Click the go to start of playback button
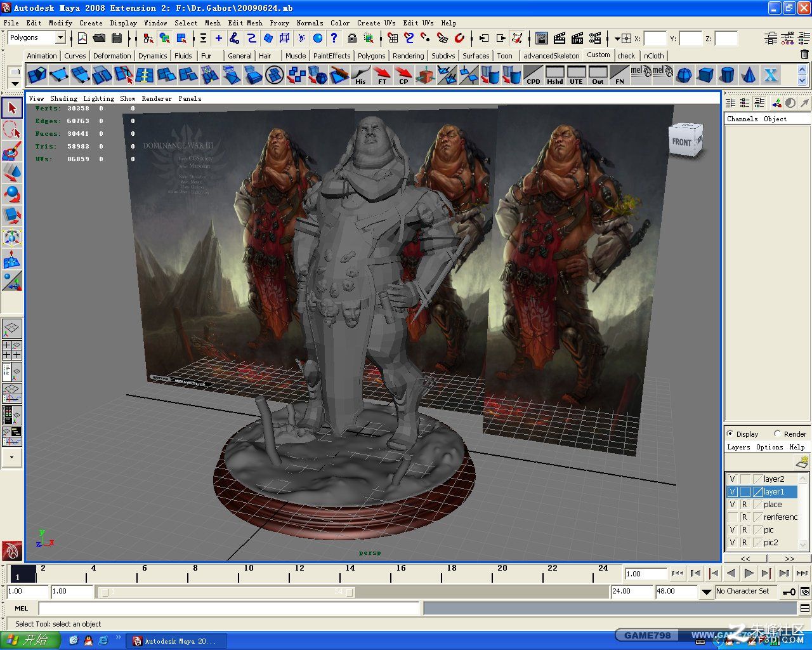Screen dimensions: 812x650 click(678, 573)
